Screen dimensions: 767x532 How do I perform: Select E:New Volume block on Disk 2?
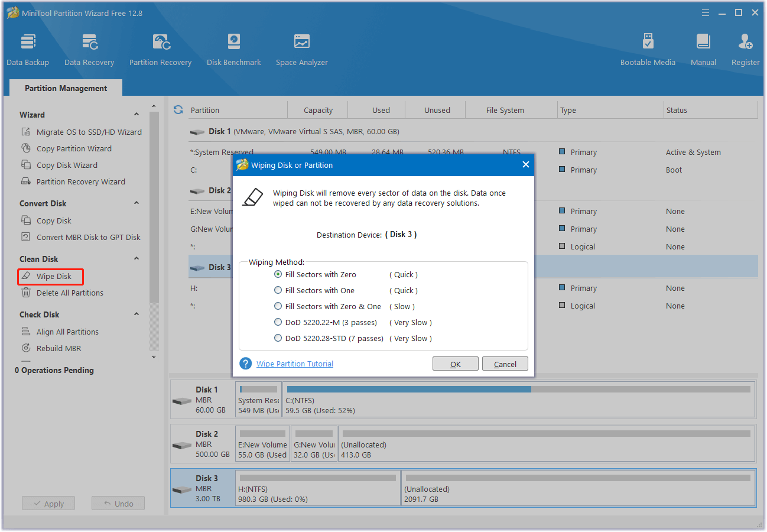coord(262,443)
